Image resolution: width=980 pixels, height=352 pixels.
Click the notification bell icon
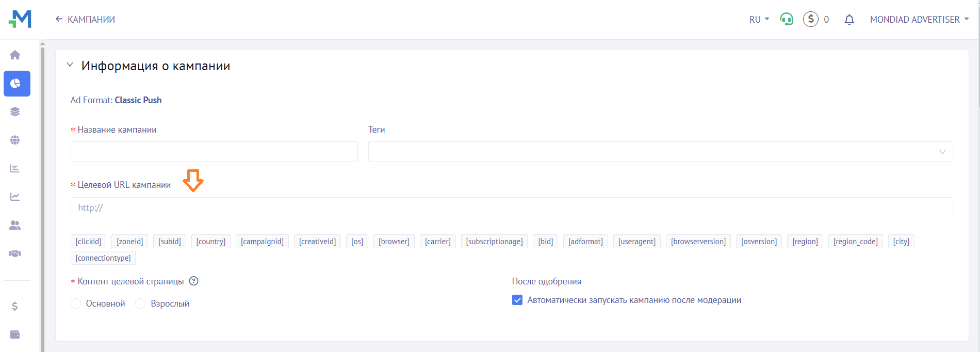pyautogui.click(x=849, y=20)
